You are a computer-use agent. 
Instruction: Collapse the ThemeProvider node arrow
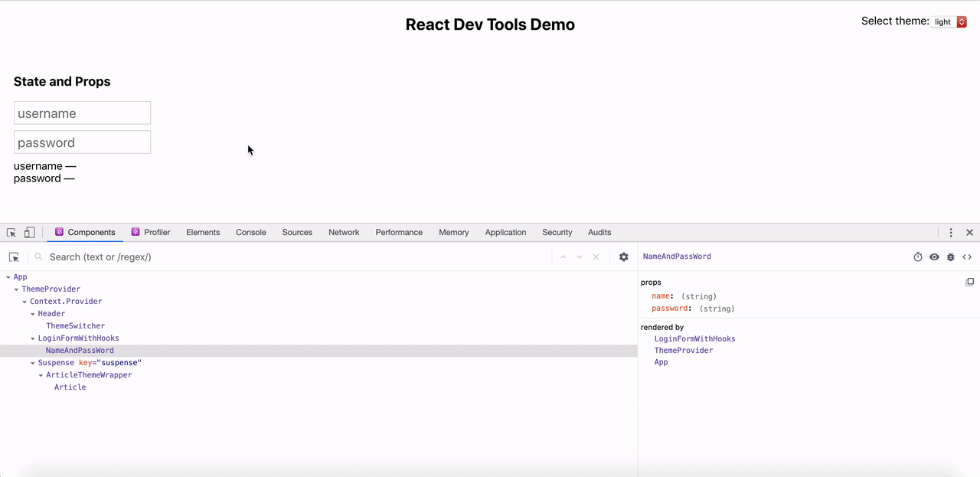[17, 289]
